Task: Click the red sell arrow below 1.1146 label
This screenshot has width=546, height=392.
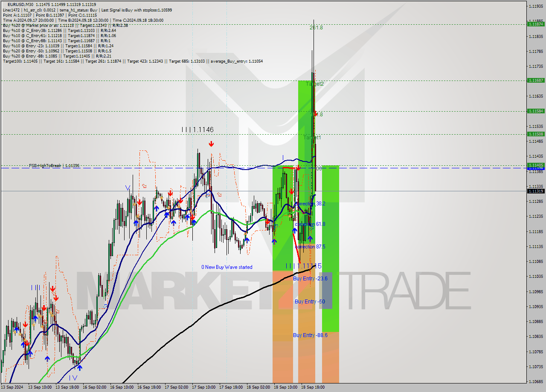Action: point(211,144)
